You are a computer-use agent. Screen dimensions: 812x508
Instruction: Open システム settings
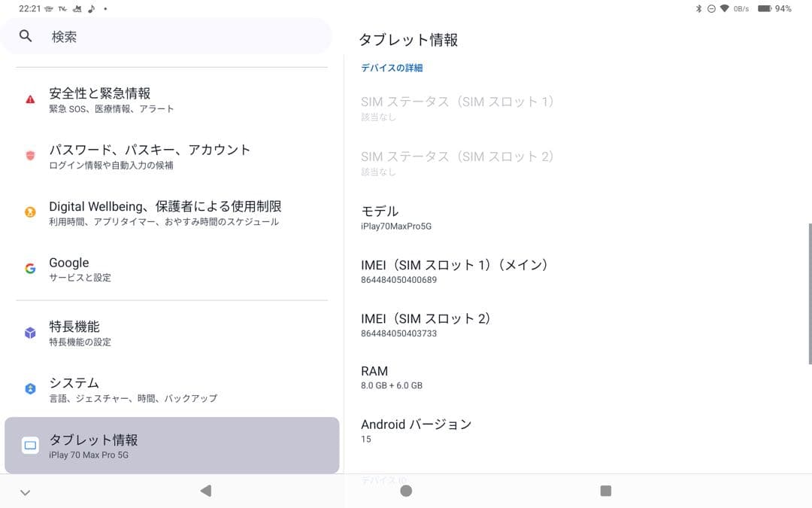172,389
